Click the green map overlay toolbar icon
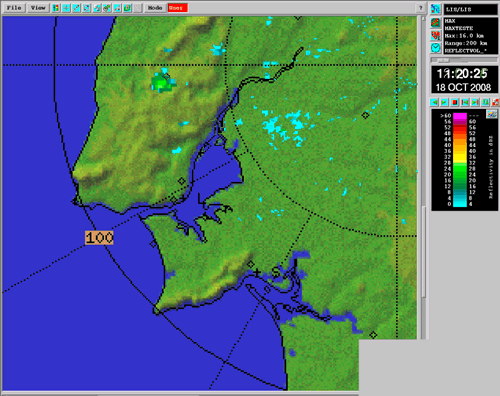Viewport: 500px width, 396px height. pos(127,8)
